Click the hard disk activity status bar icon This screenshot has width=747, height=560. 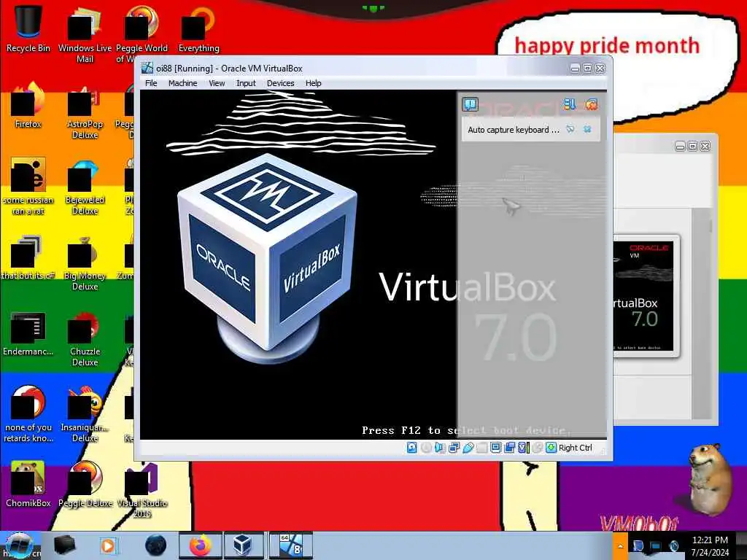coord(411,448)
